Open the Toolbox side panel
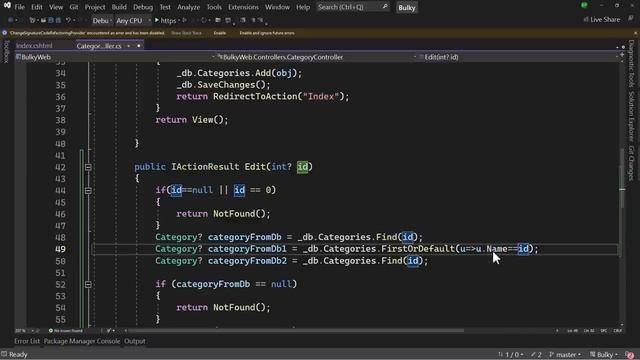640x360 pixels. click(x=6, y=52)
